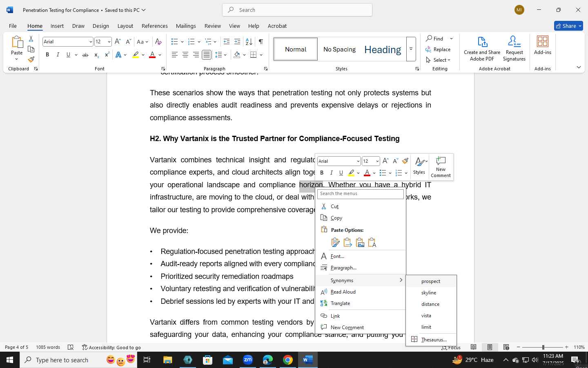Apply ribbon Strikethrough formatting
Image resolution: width=588 pixels, height=368 pixels.
point(85,55)
